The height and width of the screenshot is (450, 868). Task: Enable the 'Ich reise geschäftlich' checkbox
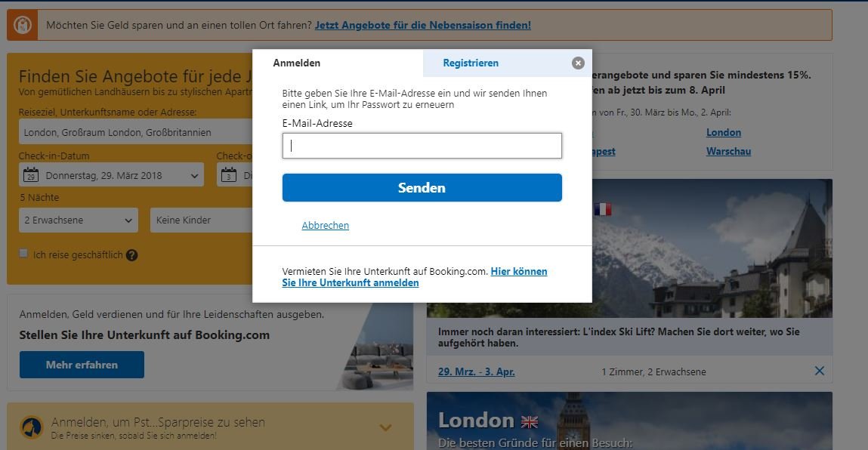click(x=23, y=254)
